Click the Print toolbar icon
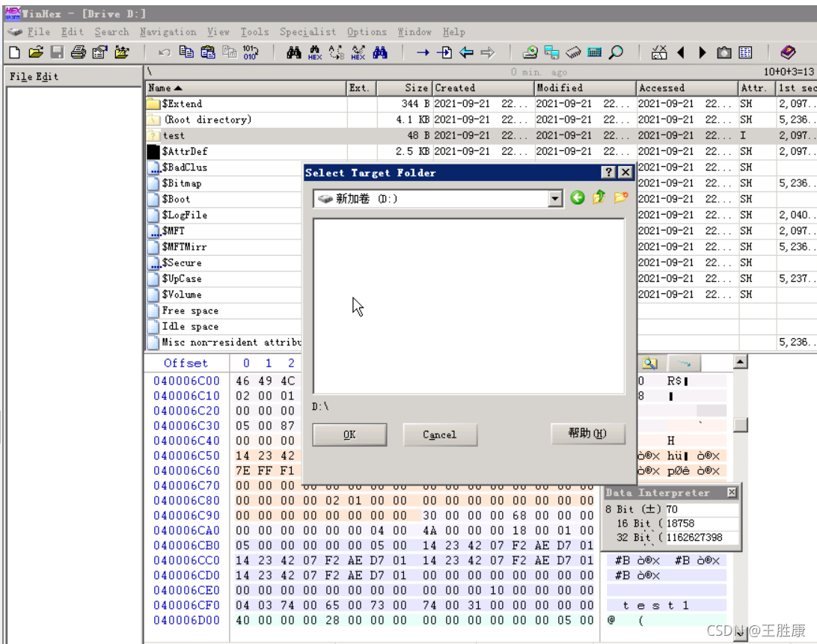The width and height of the screenshot is (817, 644). [79, 52]
